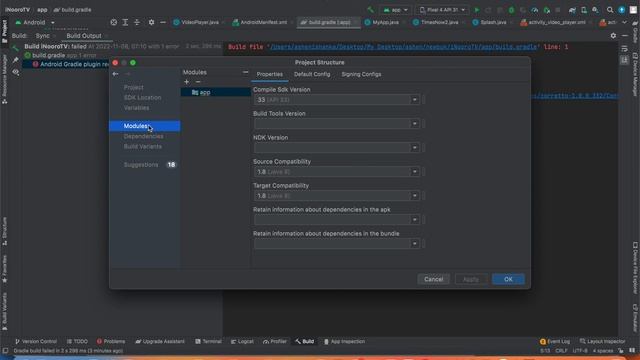Image resolution: width=640 pixels, height=360 pixels.
Task: Click the Collapse All icon in project toolbar
Action: 137,22
